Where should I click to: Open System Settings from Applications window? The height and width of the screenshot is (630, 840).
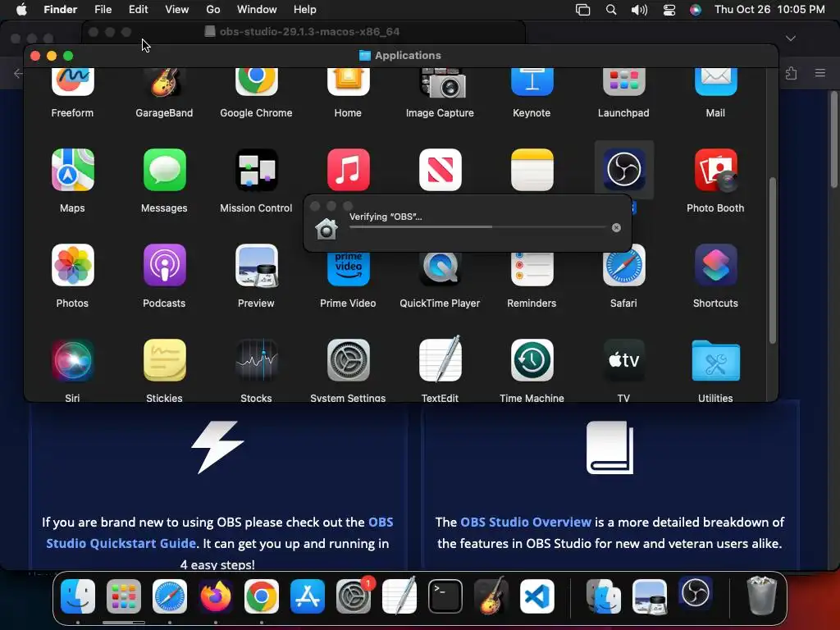(x=348, y=360)
